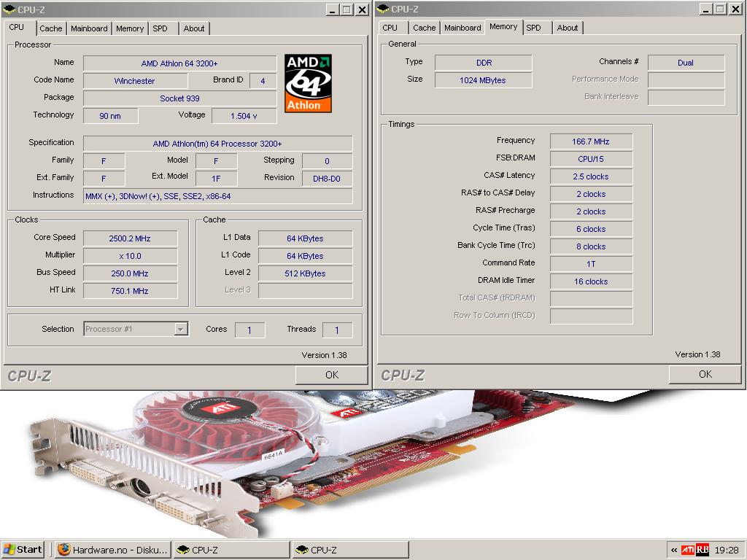This screenshot has width=747, height=560.
Task: Click the AMD Athlon 64 3200+ name field
Action: click(x=179, y=63)
